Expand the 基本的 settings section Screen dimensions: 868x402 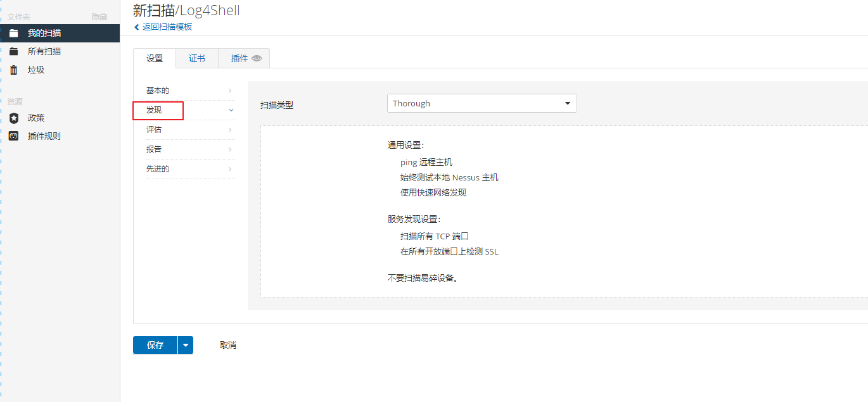(x=190, y=91)
